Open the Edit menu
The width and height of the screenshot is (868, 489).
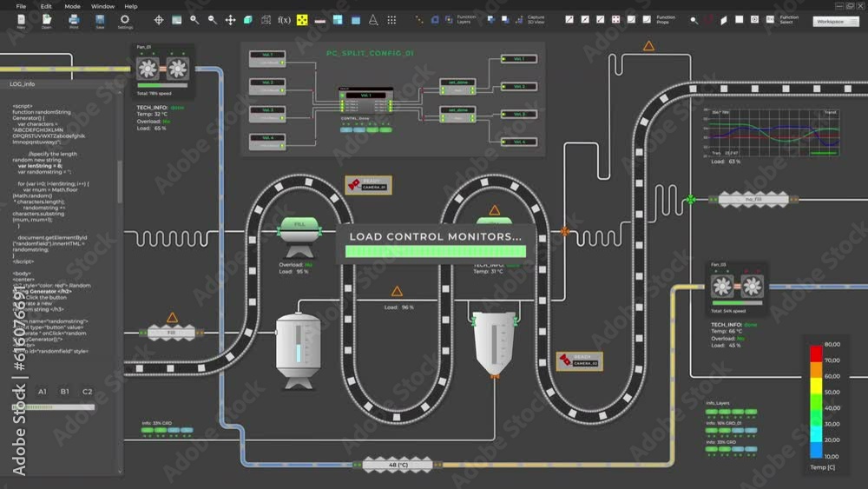[46, 7]
